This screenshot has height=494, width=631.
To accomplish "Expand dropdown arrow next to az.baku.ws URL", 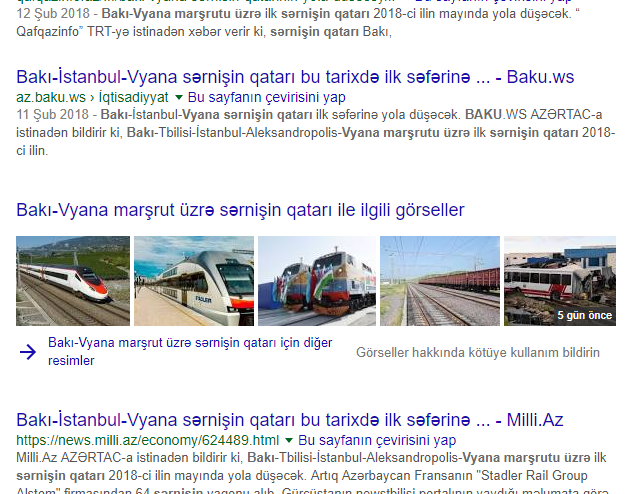I will click(x=179, y=98).
